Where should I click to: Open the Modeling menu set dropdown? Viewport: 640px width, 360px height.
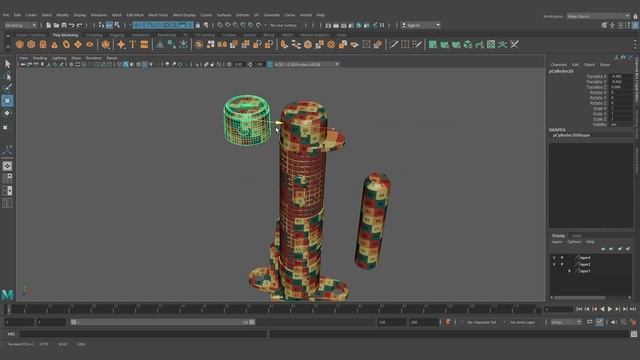click(x=20, y=25)
